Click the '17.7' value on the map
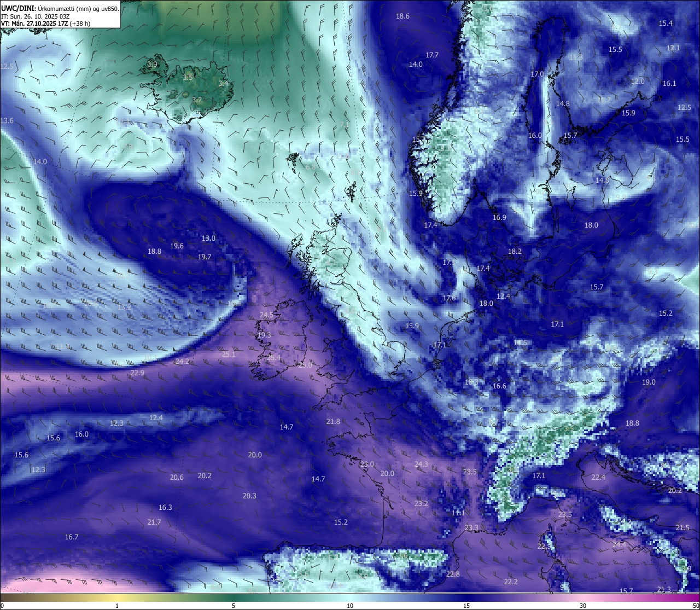700x610 pixels. tap(432, 55)
